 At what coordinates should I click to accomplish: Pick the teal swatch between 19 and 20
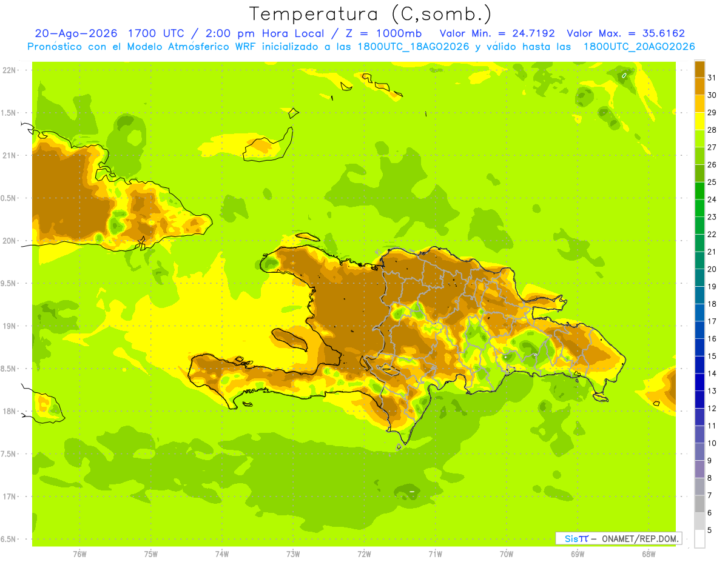(699, 278)
